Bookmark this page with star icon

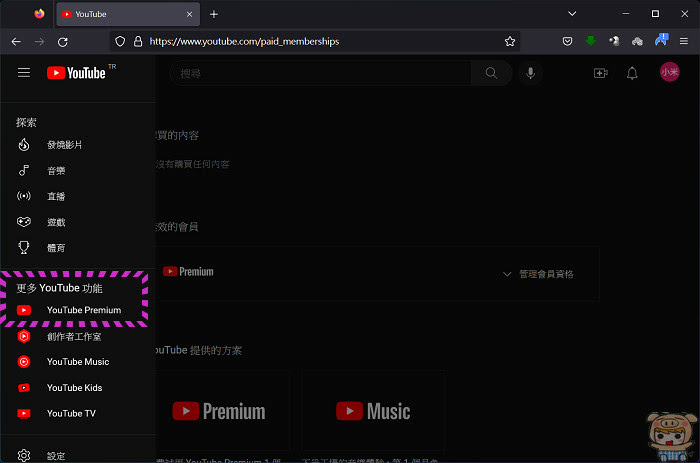[x=510, y=42]
